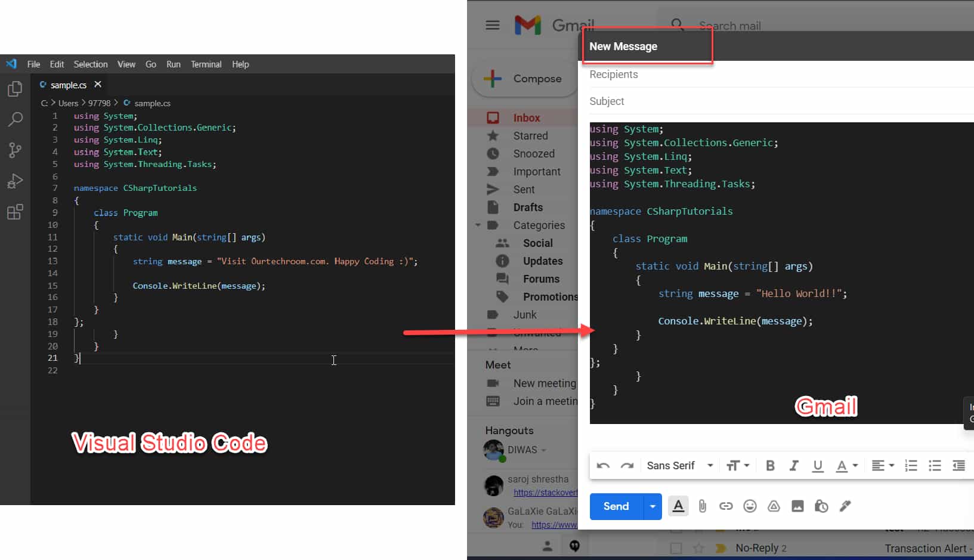Toggle confidential mode for message
The width and height of the screenshot is (974, 560).
coord(821,506)
